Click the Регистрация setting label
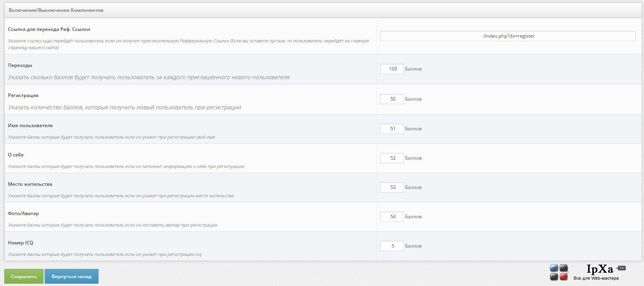The width and height of the screenshot is (644, 286). pos(23,95)
